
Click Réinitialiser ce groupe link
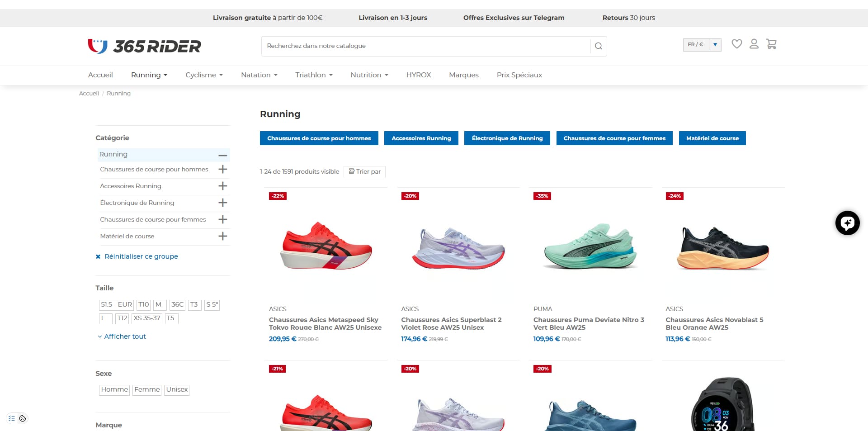click(141, 256)
